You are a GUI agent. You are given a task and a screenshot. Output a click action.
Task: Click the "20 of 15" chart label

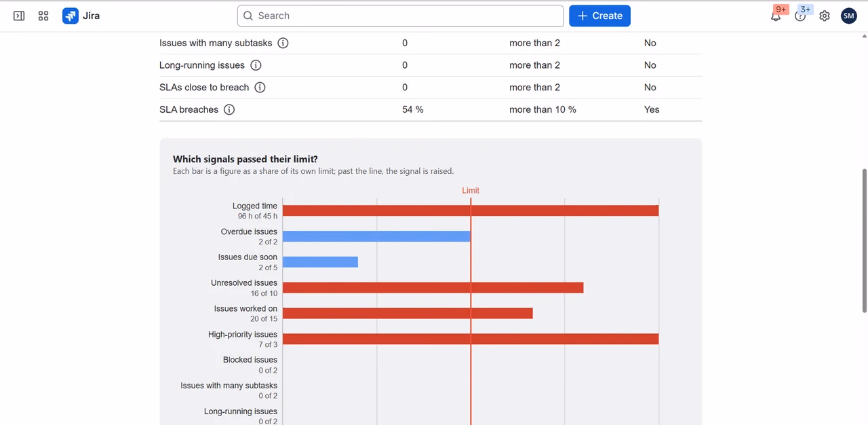click(x=264, y=318)
